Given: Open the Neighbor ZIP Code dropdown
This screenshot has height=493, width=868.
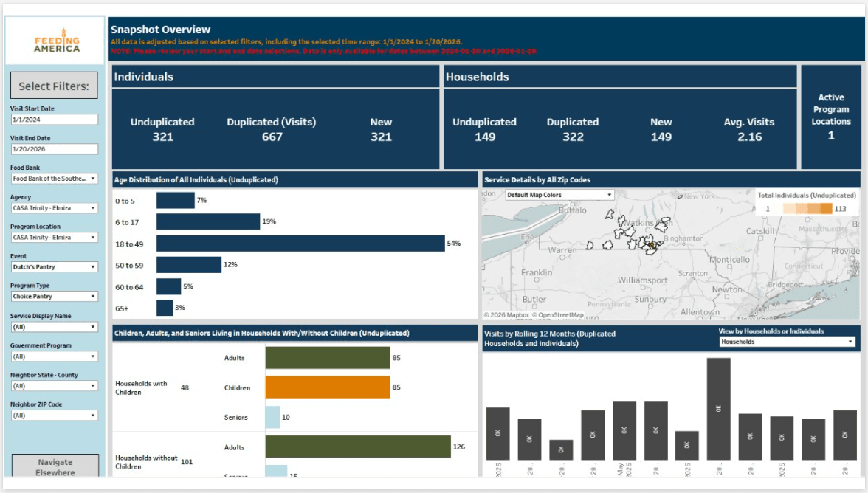Looking at the screenshot, I should [x=55, y=416].
